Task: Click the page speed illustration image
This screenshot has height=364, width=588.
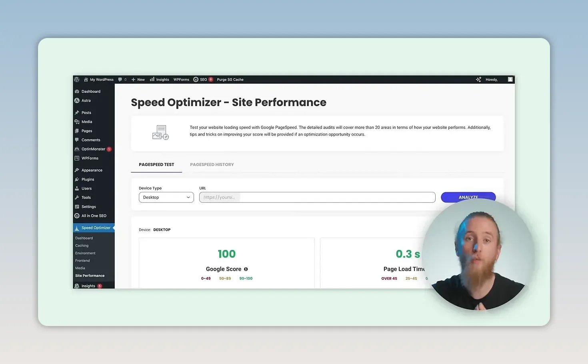Action: point(161,132)
